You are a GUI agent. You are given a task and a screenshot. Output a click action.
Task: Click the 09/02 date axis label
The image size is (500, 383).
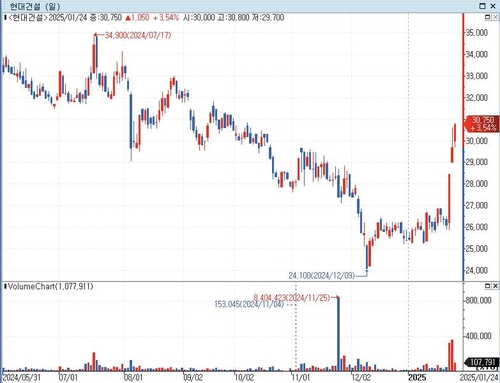tap(193, 377)
